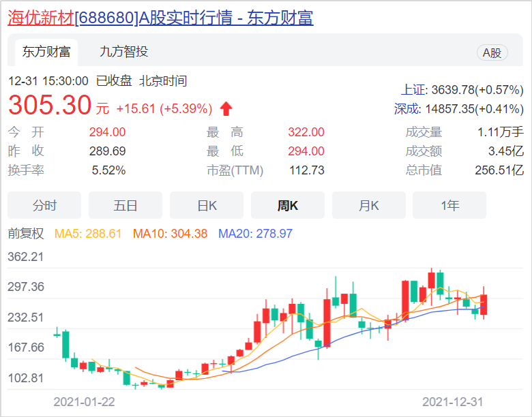Click the 换手率 value 5.52%
This screenshot has height=417, width=532.
coord(108,170)
